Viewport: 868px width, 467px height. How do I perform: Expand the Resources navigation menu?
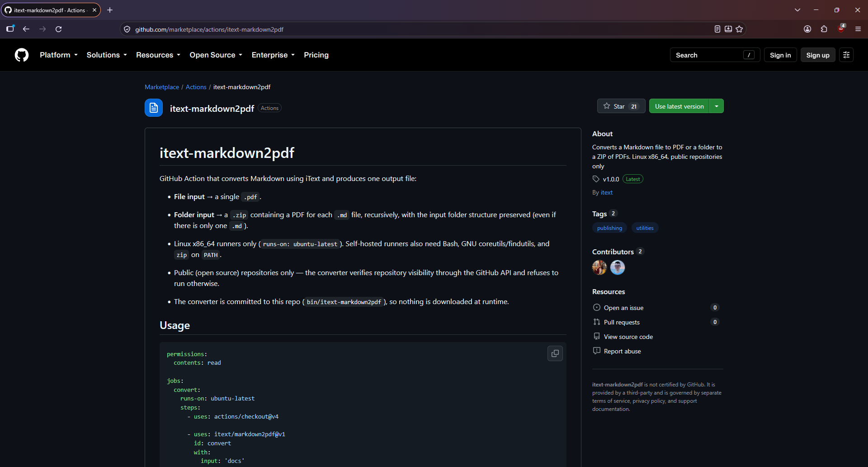[158, 55]
